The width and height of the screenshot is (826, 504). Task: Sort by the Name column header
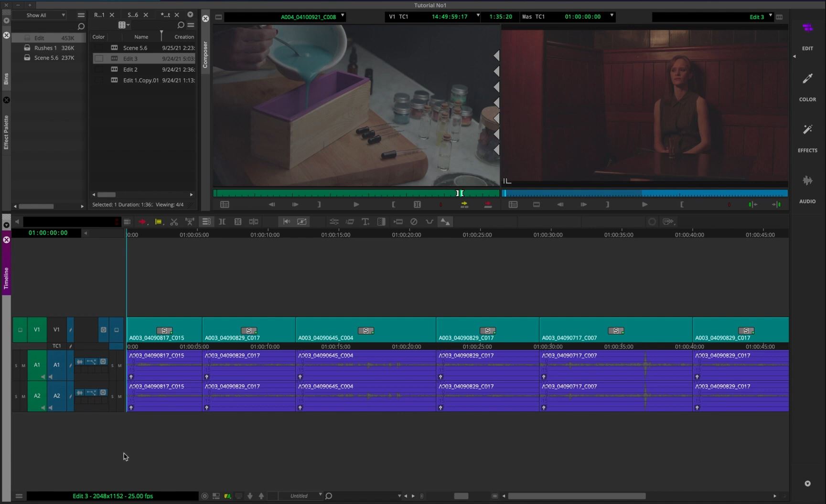point(141,37)
